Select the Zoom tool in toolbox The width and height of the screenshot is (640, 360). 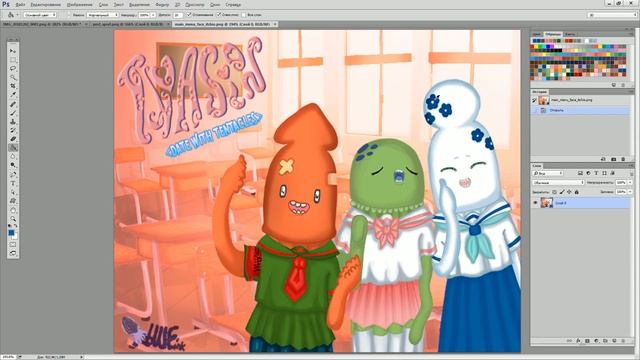[x=13, y=219]
